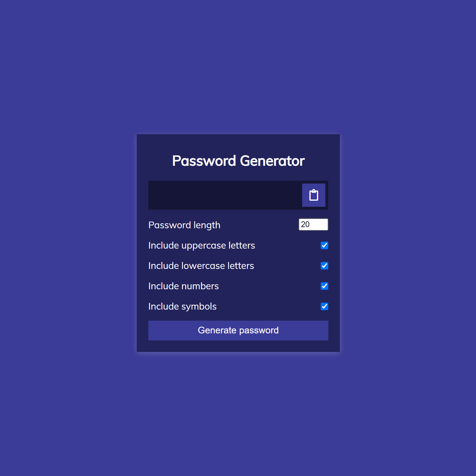Click the Generate password button
The image size is (476, 476).
click(238, 330)
